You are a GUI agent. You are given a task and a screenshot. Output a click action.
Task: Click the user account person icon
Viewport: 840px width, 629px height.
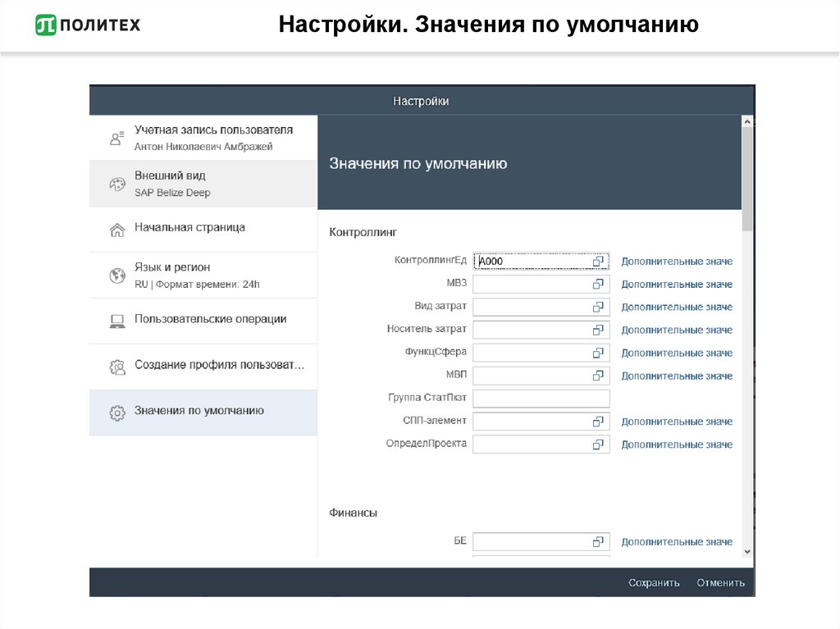[x=116, y=138]
